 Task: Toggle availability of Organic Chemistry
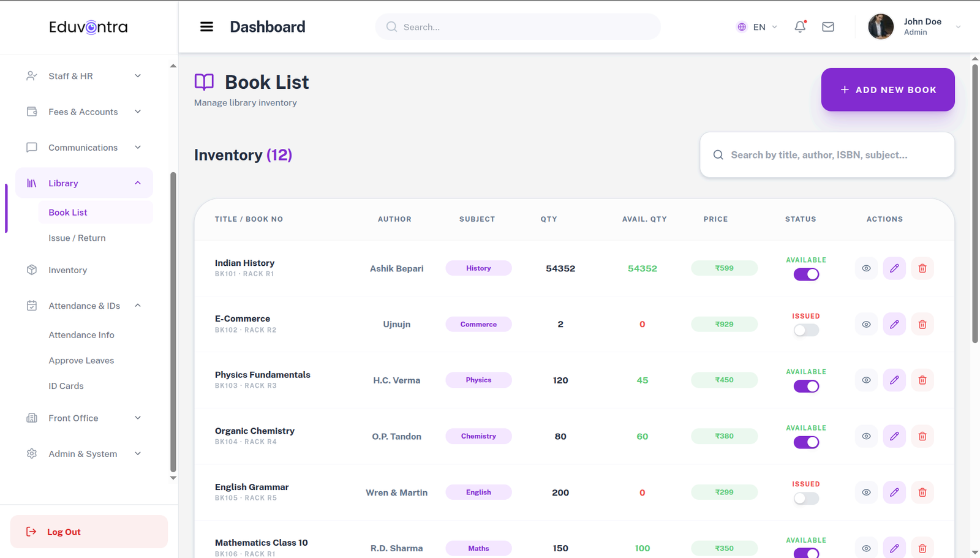(806, 442)
